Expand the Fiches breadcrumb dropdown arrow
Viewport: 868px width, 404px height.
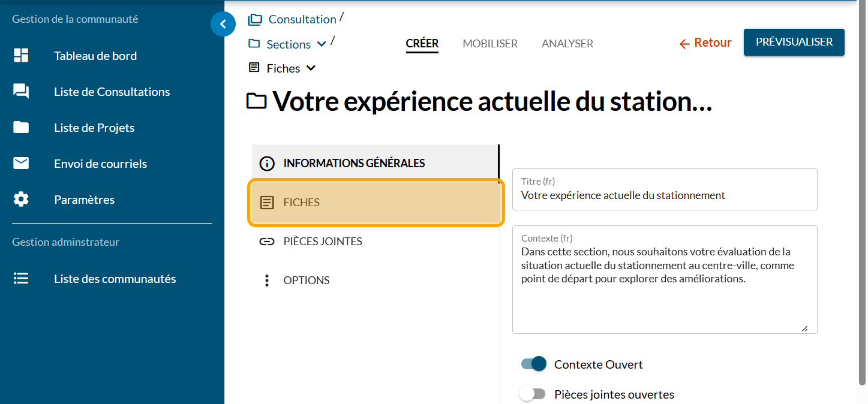311,68
